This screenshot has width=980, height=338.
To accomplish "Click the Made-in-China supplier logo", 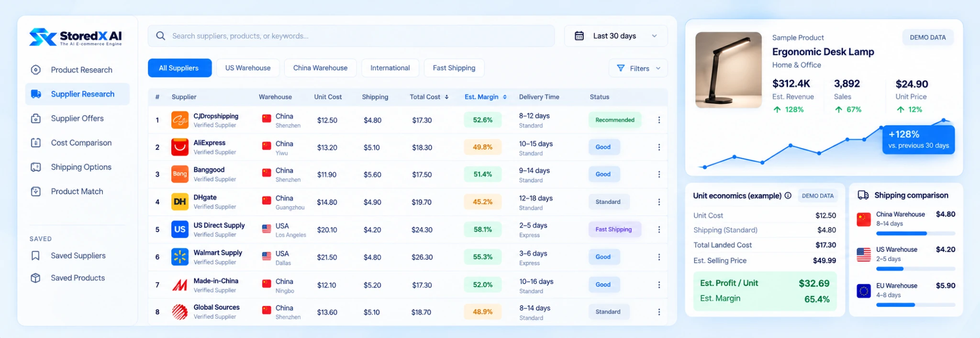I will pyautogui.click(x=180, y=285).
